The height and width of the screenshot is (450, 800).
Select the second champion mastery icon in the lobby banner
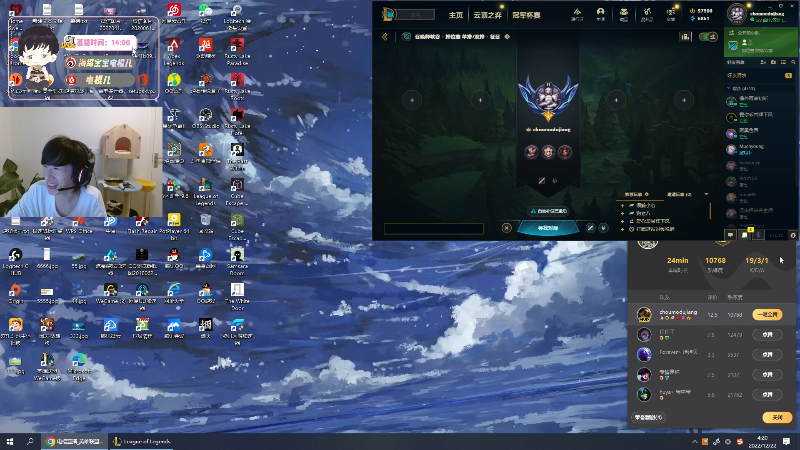(548, 152)
